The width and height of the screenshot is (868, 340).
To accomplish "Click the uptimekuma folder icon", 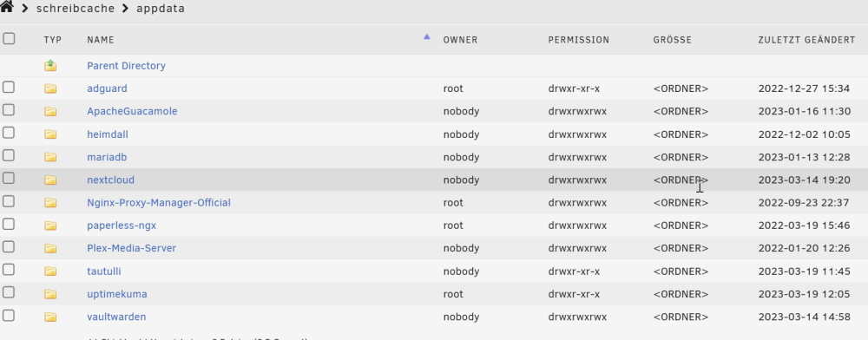I will click(x=50, y=294).
